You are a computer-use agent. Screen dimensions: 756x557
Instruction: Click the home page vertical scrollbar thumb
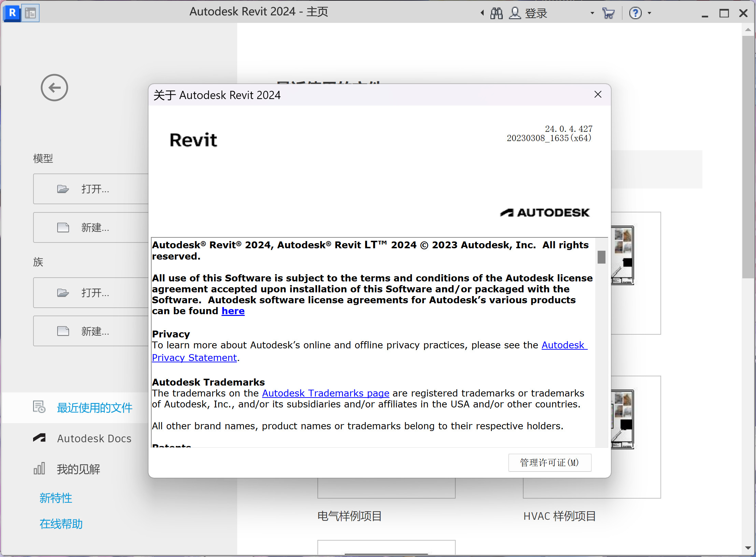[748, 157]
